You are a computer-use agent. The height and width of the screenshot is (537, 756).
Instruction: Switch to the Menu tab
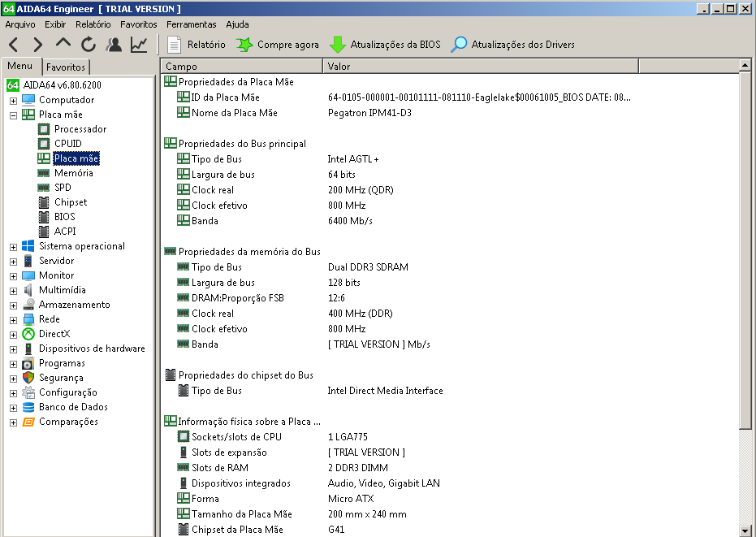pos(20,66)
